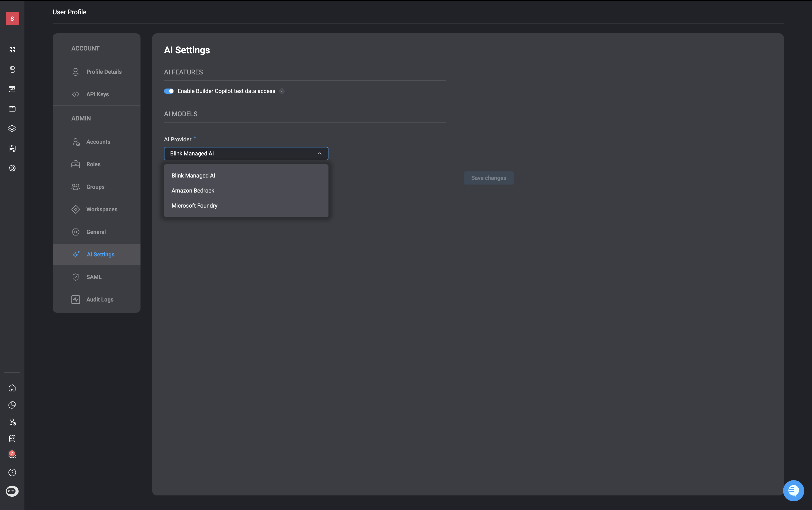Viewport: 812px width, 510px height.
Task: Click the workflow slider icon in sidebar
Action: click(12, 89)
